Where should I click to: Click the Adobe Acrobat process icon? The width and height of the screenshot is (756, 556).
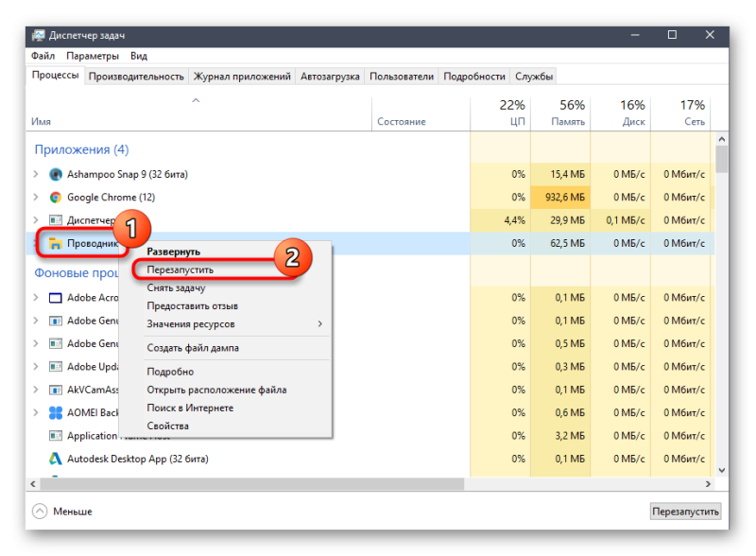(x=56, y=298)
